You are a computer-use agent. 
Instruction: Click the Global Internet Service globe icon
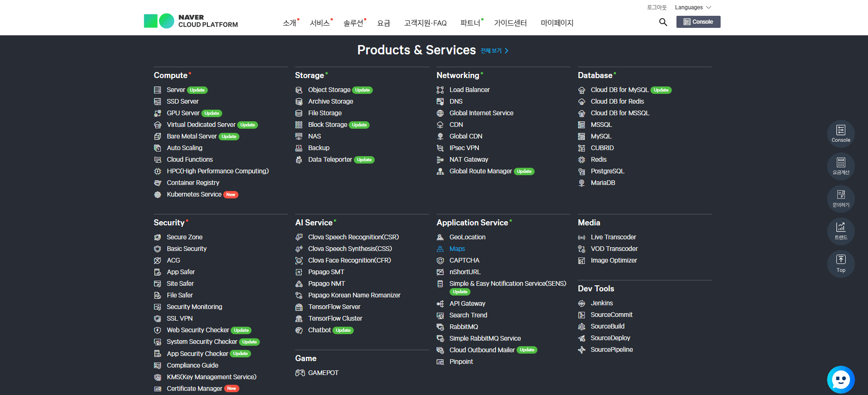[x=440, y=113]
